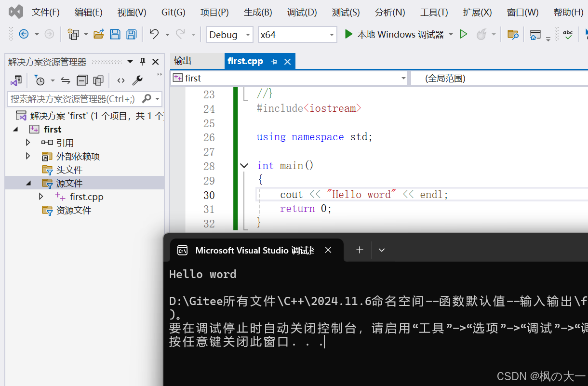Viewport: 588px width, 386px height.
Task: Open the 窗口(W) menu
Action: coord(522,12)
